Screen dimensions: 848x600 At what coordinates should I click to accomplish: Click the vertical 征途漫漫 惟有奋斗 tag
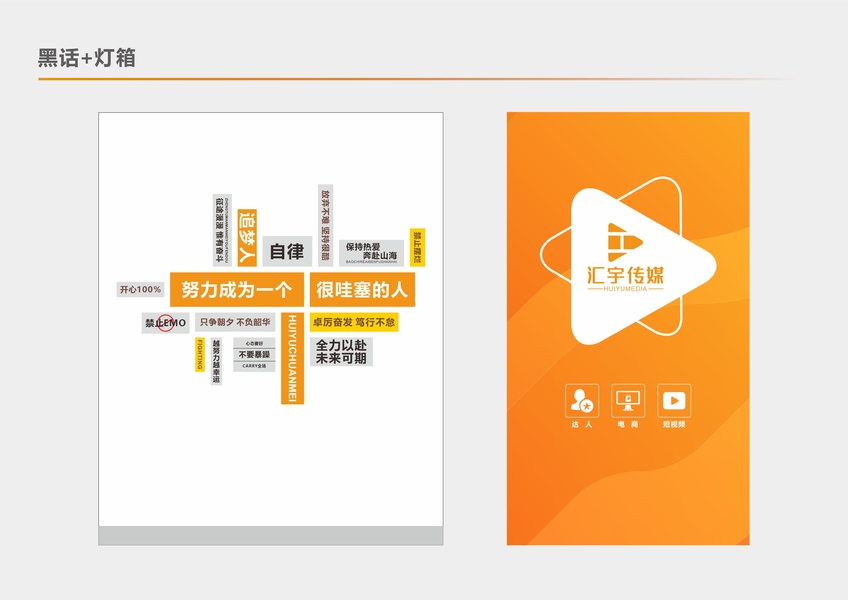pos(222,230)
